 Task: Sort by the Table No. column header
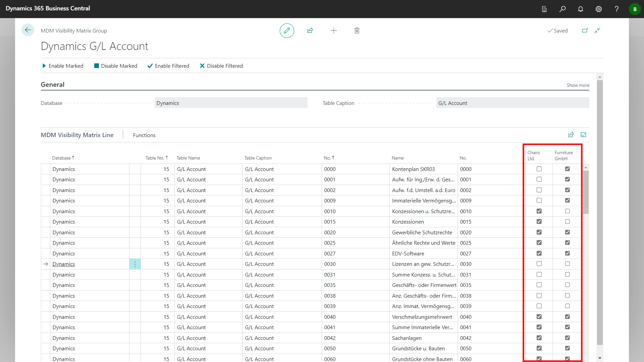click(157, 158)
